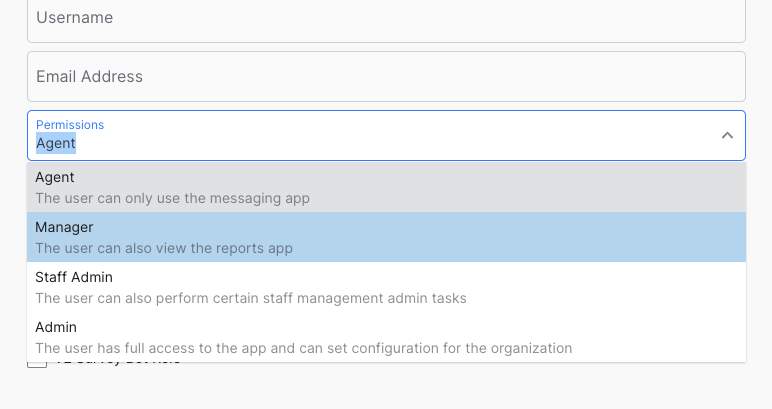Toggle the partially hidden checkbox below the list
The height and width of the screenshot is (409, 772).
point(37,364)
